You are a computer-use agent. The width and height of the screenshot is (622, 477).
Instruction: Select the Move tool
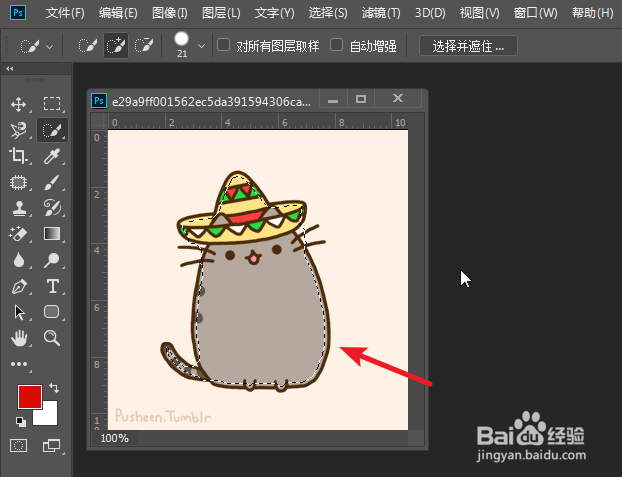(x=19, y=104)
